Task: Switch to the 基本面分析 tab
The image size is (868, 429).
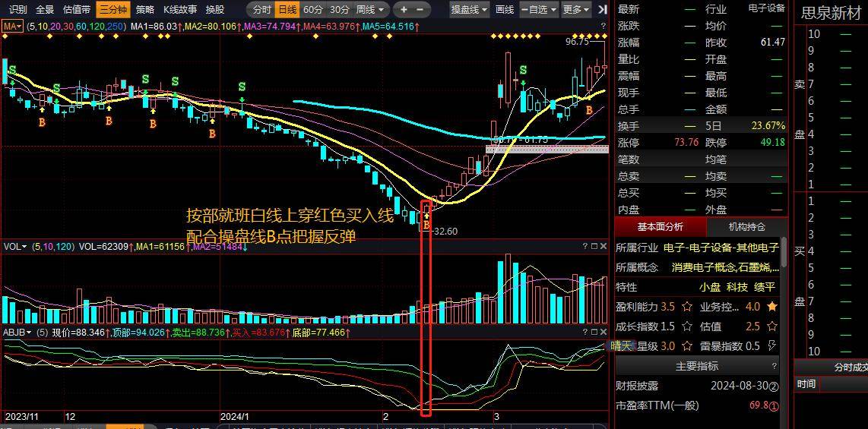Action: coord(660,227)
